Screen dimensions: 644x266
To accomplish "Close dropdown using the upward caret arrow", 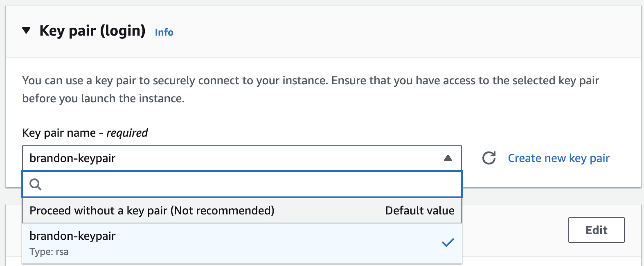I will (448, 158).
